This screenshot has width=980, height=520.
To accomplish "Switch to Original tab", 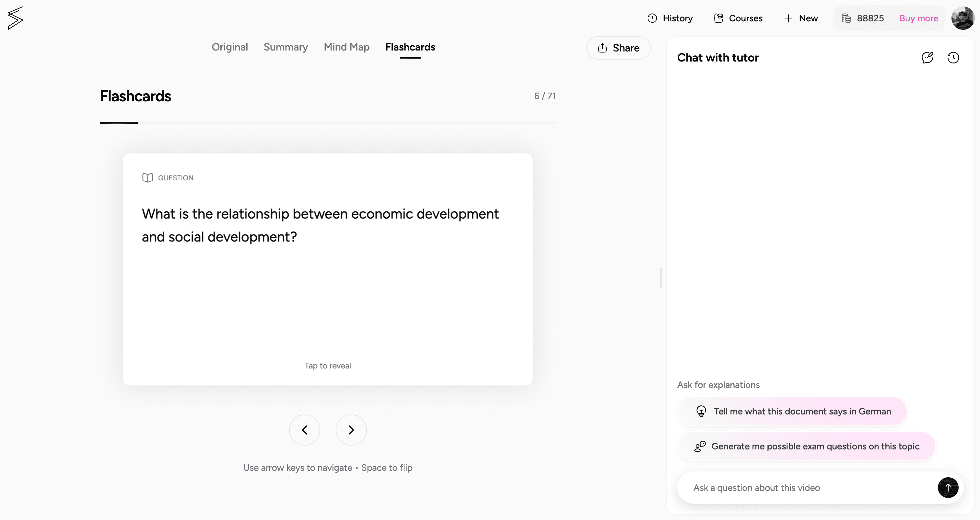I will coord(229,47).
